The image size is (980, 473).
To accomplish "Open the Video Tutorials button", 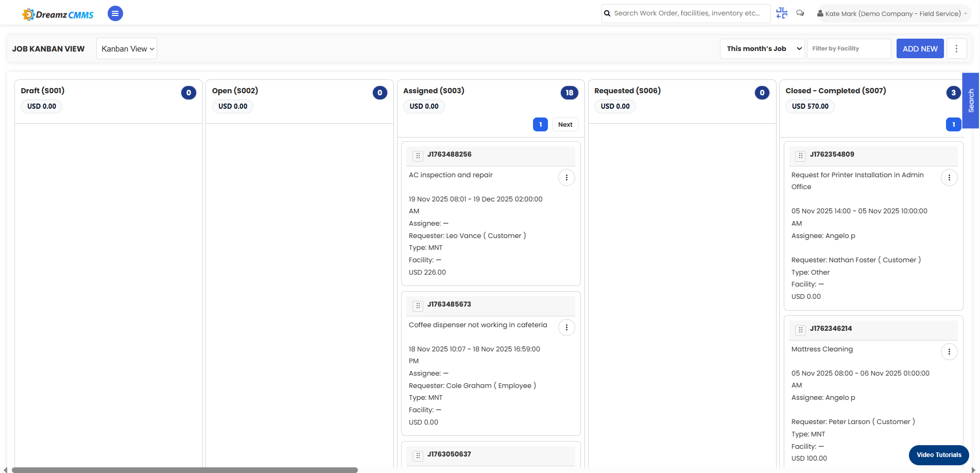I will [939, 455].
